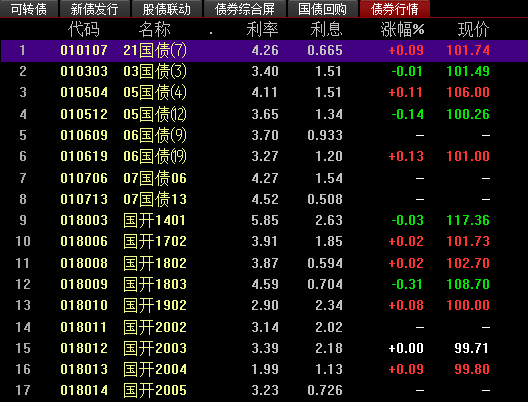
Task: Click the bond name 国开2004
Action: pos(155,369)
